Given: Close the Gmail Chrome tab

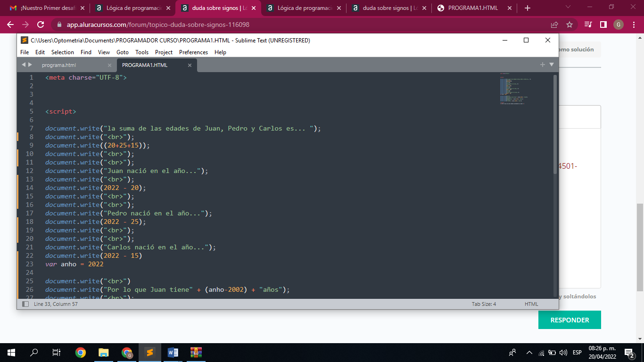Looking at the screenshot, I should click(83, 8).
